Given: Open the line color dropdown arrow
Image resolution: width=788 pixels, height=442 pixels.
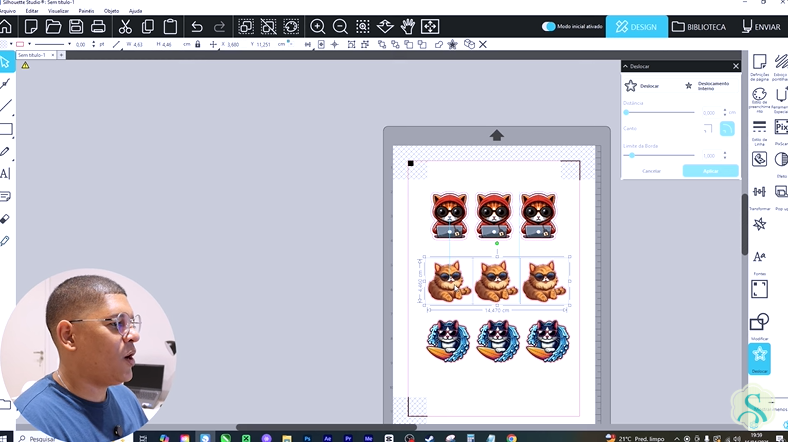Looking at the screenshot, I should 30,44.
